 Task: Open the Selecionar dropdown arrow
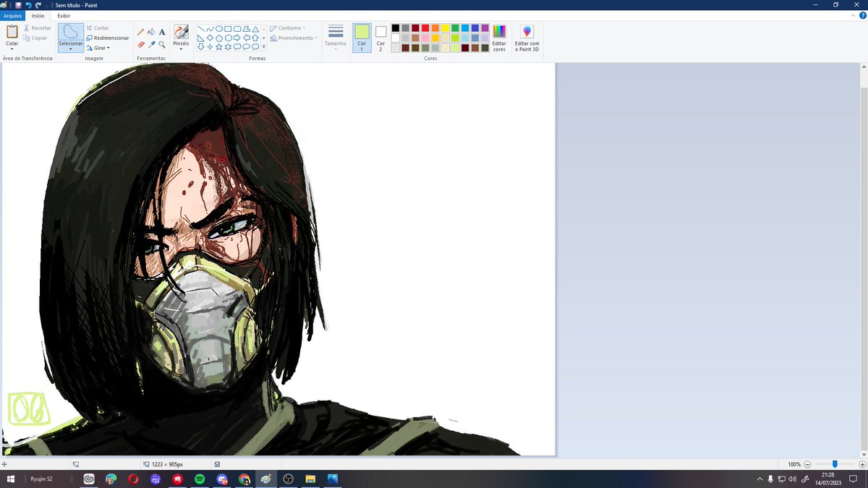[71, 49]
